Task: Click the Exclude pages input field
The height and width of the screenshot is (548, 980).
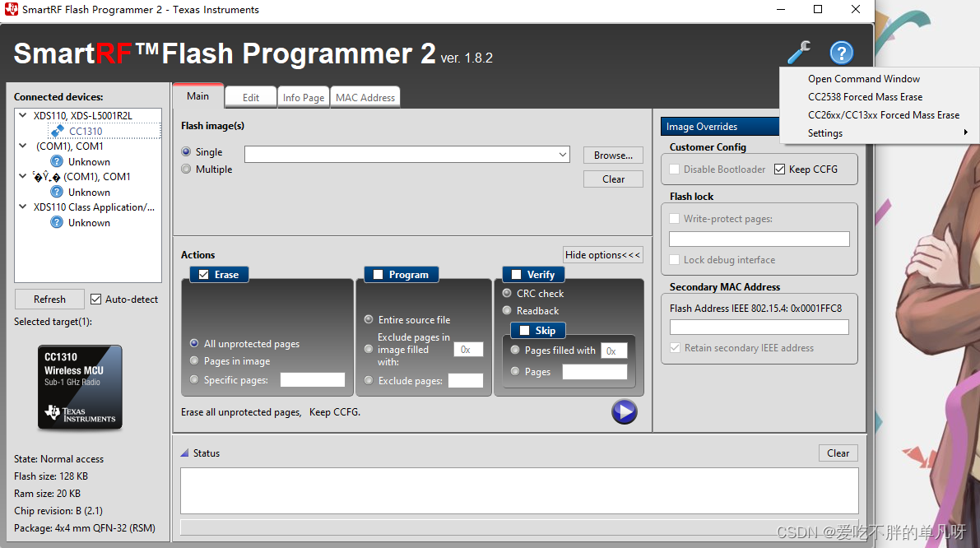Action: pyautogui.click(x=466, y=380)
